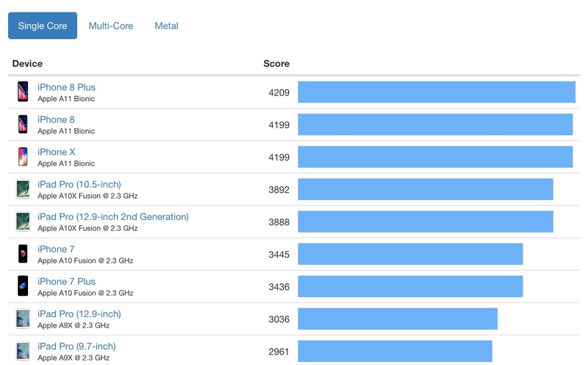
Task: Click the iPhone 8 device icon
Action: (23, 124)
